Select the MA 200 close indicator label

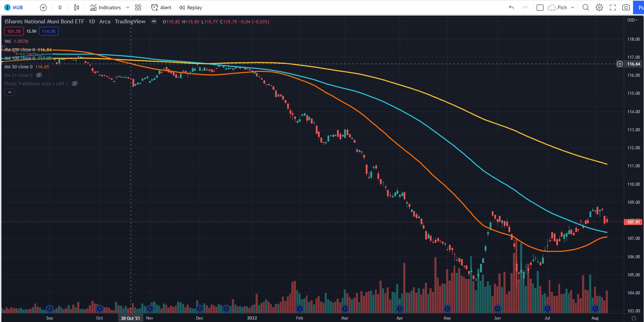(x=19, y=50)
